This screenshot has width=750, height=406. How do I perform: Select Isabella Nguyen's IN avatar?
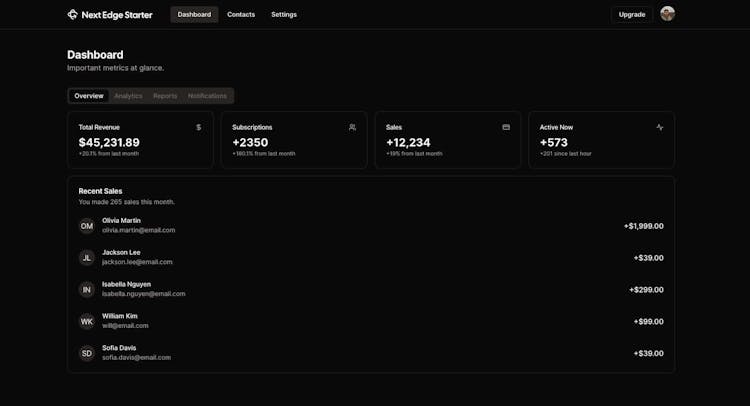coord(87,290)
